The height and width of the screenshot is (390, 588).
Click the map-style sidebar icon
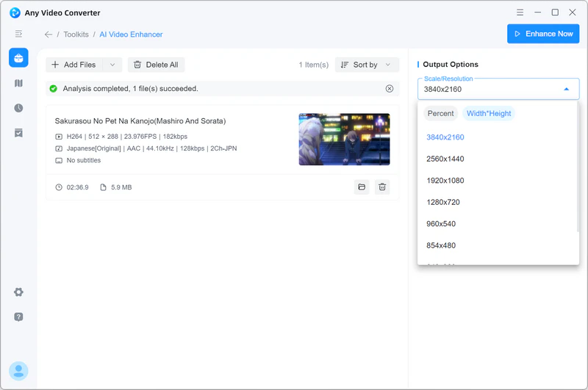pos(18,83)
